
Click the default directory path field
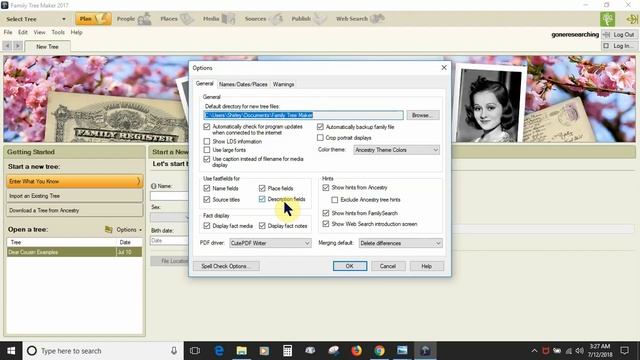[x=303, y=115]
